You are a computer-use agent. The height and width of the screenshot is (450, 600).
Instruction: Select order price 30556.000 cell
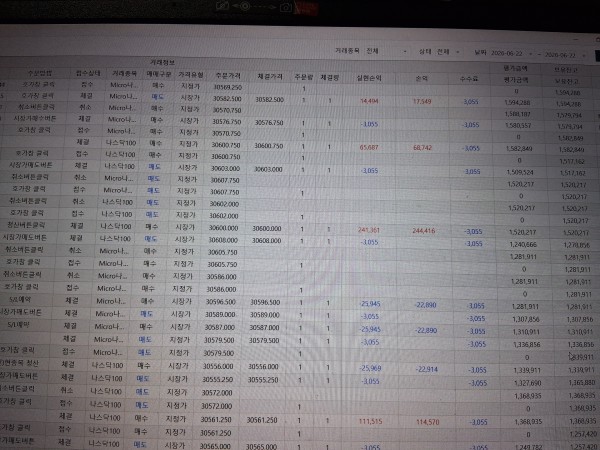pyautogui.click(x=218, y=366)
